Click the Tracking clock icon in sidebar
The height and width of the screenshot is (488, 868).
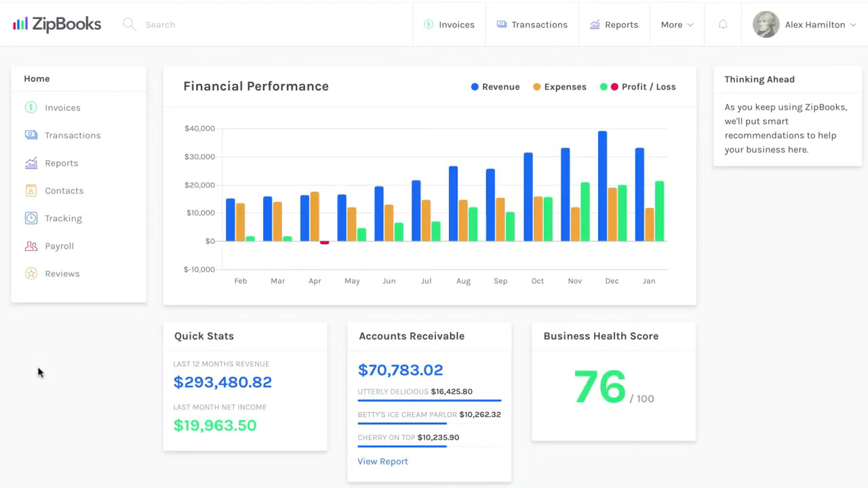(x=31, y=218)
